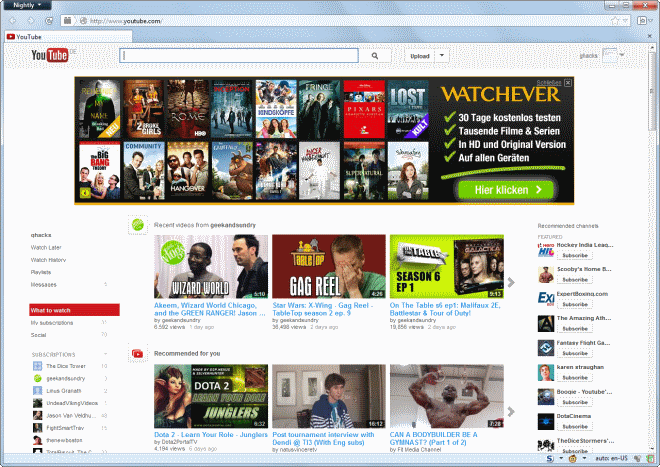Click geekandsundry channel icon by Recent videos
660x467 pixels.
138,225
